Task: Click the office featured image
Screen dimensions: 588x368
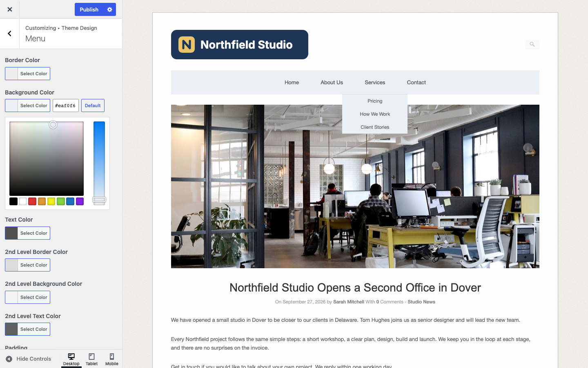Action: (355, 186)
